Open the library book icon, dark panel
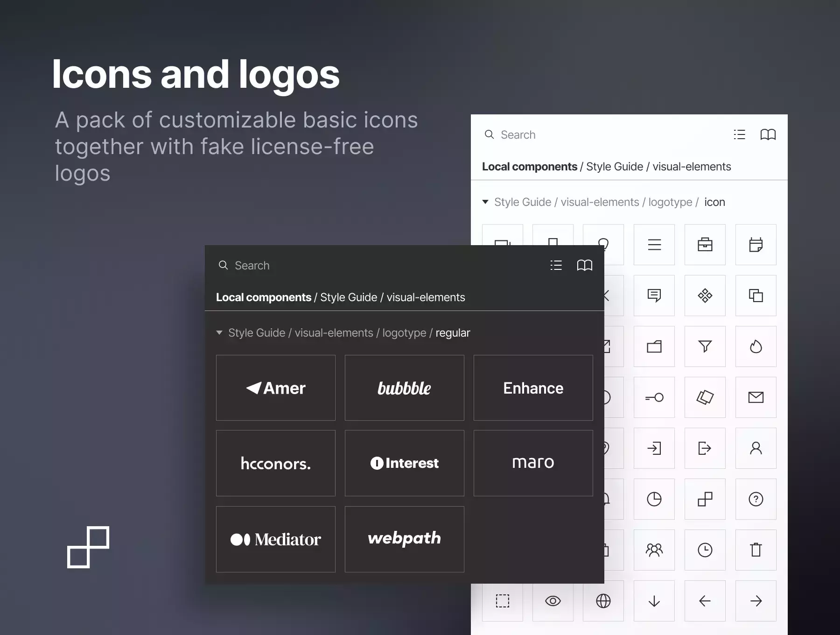 click(x=585, y=265)
